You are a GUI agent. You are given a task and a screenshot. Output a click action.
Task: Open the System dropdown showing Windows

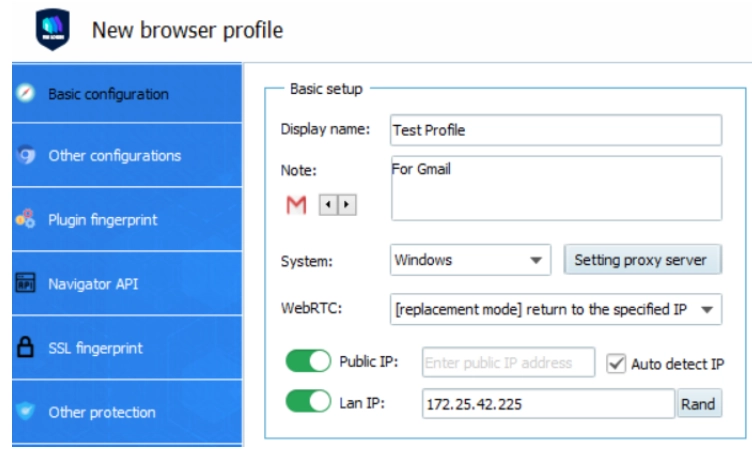(470, 260)
